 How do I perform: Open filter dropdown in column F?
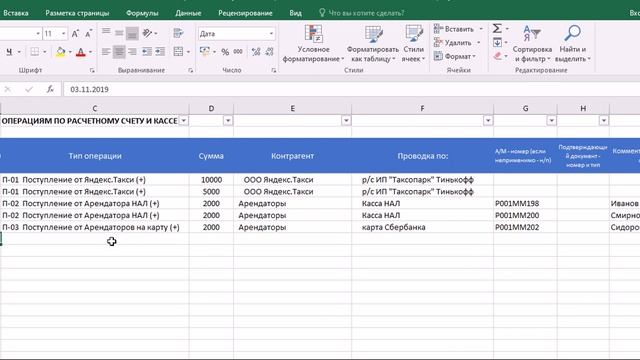[x=488, y=121]
